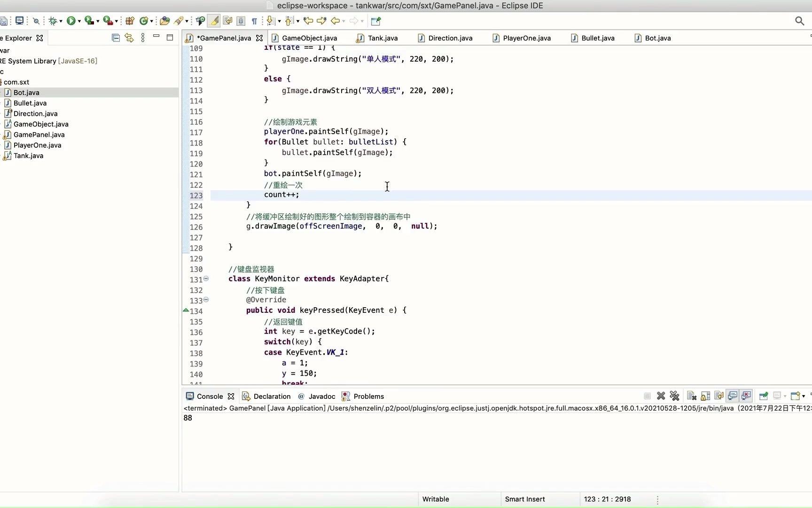The height and width of the screenshot is (508, 812).
Task: Collapse the KeyMonitor class fold marker
Action: point(206,278)
